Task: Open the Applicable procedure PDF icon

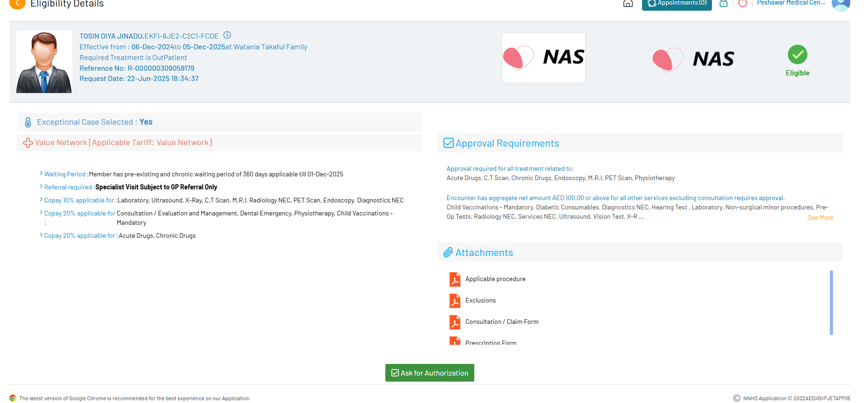Action: click(x=455, y=279)
